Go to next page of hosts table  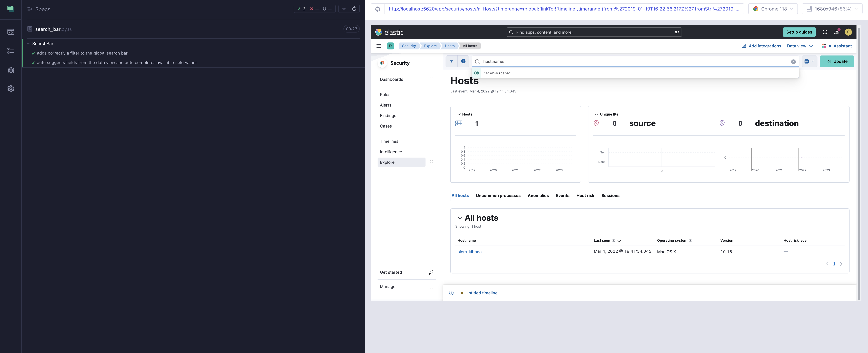point(841,264)
